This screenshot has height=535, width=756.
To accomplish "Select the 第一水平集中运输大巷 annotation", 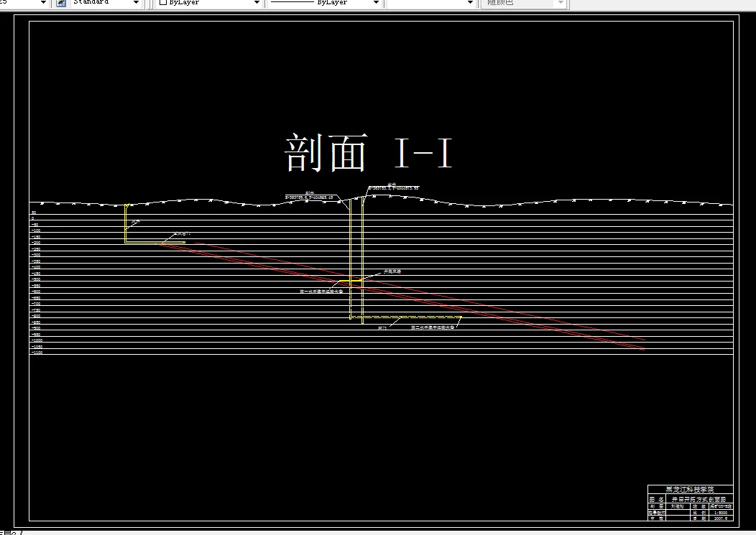I will click(x=321, y=291).
